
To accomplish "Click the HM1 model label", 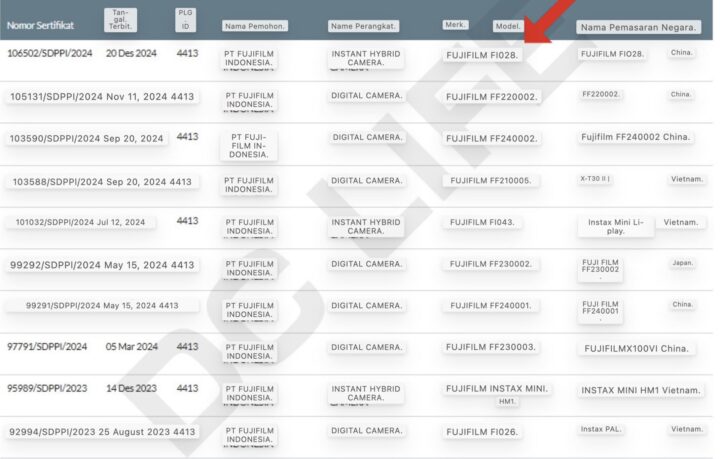I will coord(507,402).
